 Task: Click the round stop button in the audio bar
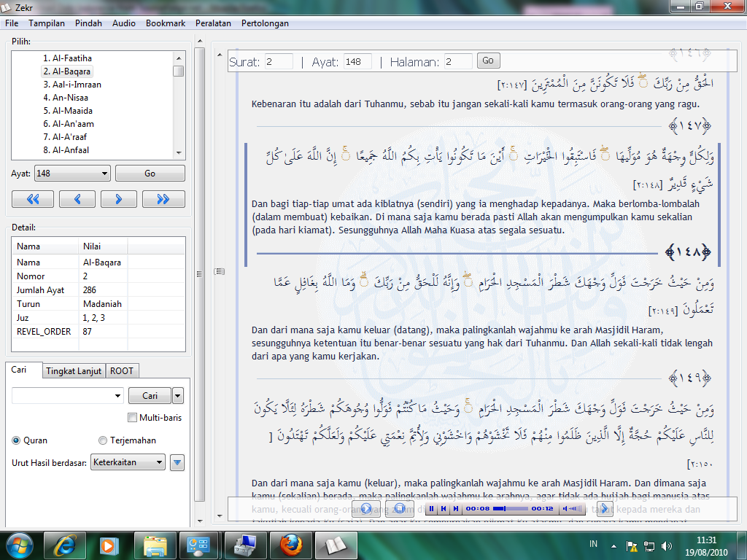click(399, 508)
